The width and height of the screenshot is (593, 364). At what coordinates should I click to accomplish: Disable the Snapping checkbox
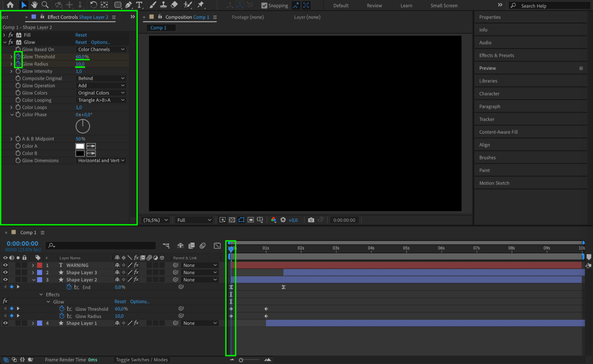click(264, 5)
